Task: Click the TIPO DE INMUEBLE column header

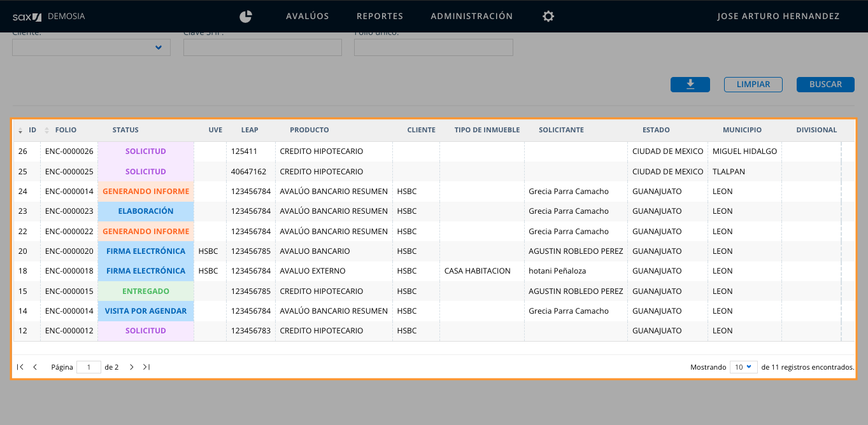Action: tap(487, 130)
